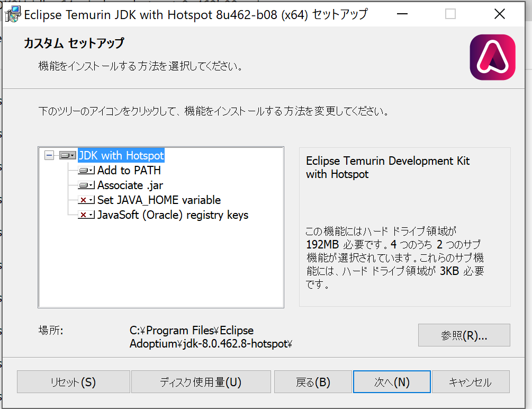
Task: Select Set JAVA_HOME variable feature label
Action: coord(159,200)
